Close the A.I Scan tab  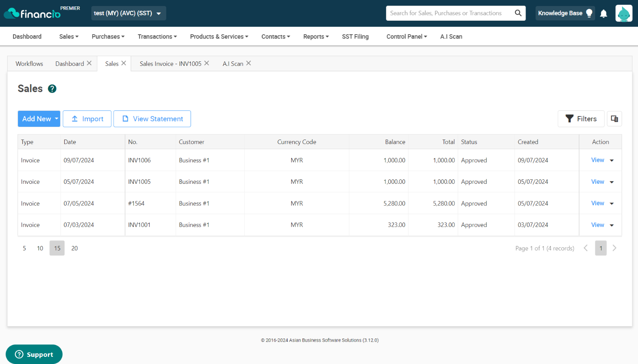(248, 63)
